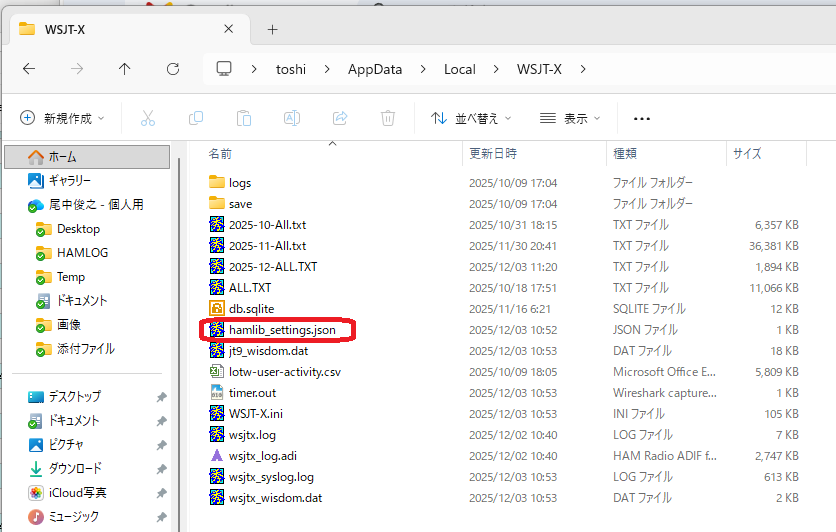Select file 2025-12-ALL.TXT

pyautogui.click(x=273, y=267)
